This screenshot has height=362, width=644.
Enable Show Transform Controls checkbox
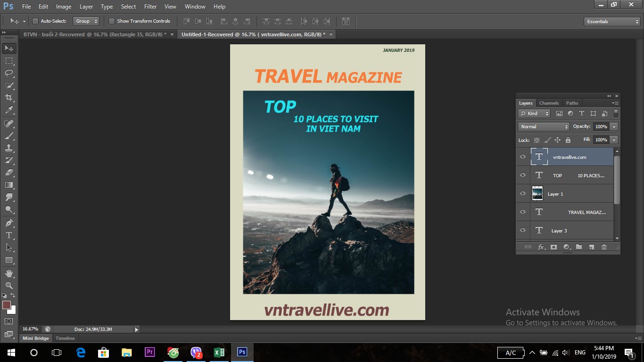click(x=112, y=21)
